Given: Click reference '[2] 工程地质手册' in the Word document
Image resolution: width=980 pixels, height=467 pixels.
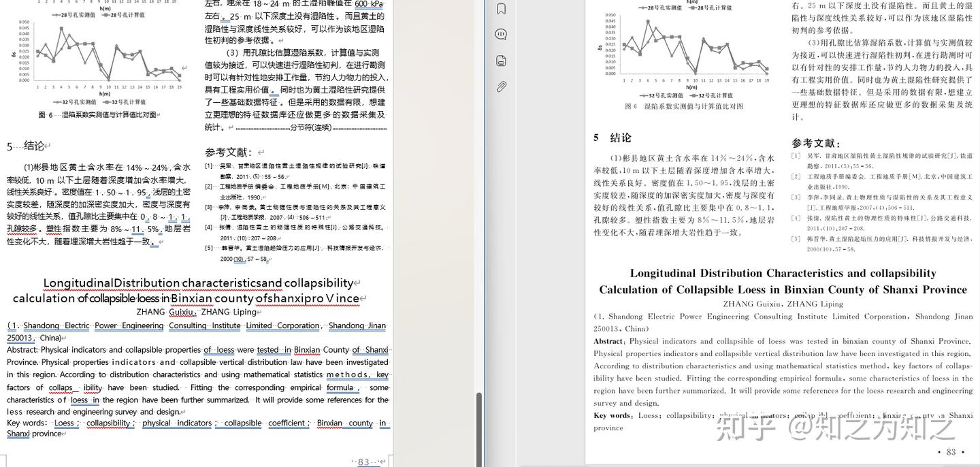Looking at the screenshot, I should tap(295, 192).
